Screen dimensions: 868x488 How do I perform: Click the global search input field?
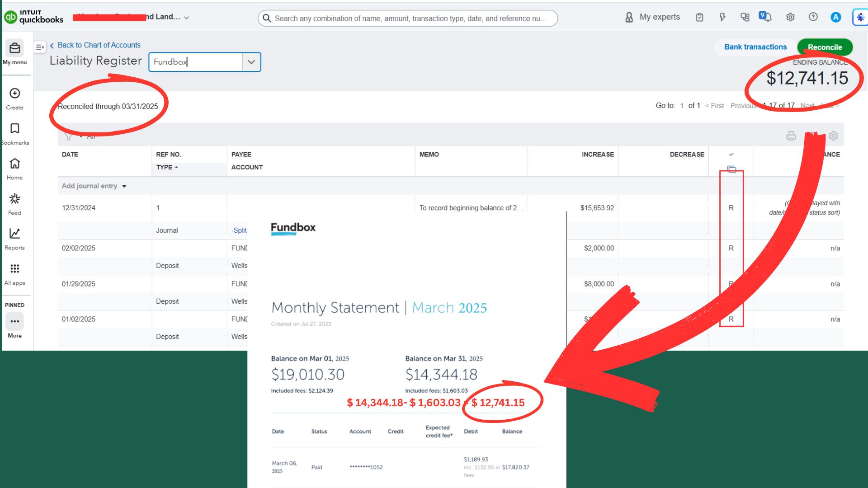(x=408, y=18)
